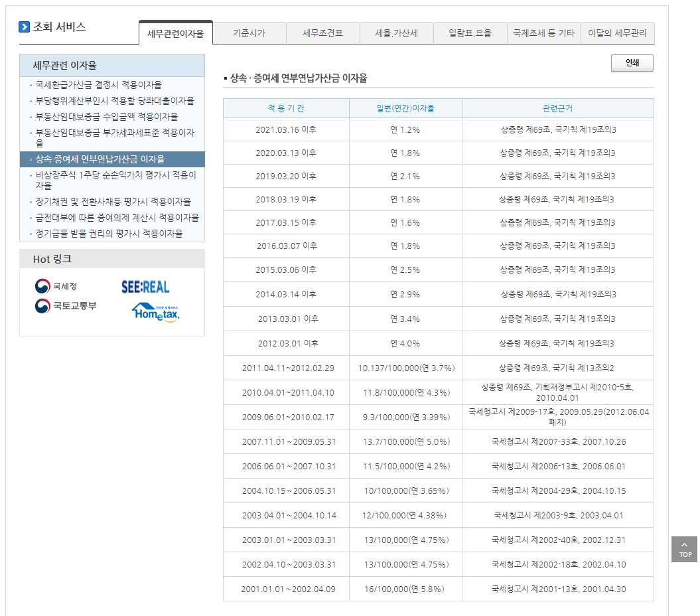Image resolution: width=700 pixels, height=616 pixels.
Task: Click the 2003.04.01~2004.10.14 period cell
Action: tap(286, 516)
